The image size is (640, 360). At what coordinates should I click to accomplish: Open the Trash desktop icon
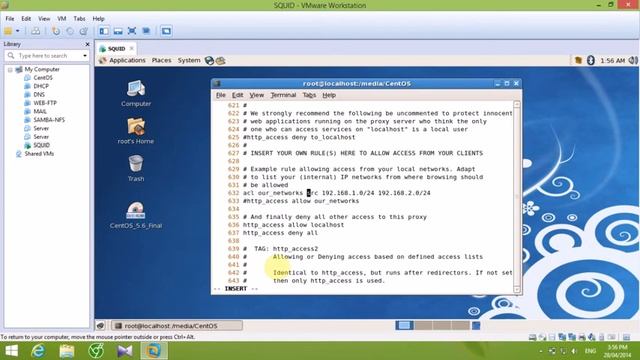(136, 168)
